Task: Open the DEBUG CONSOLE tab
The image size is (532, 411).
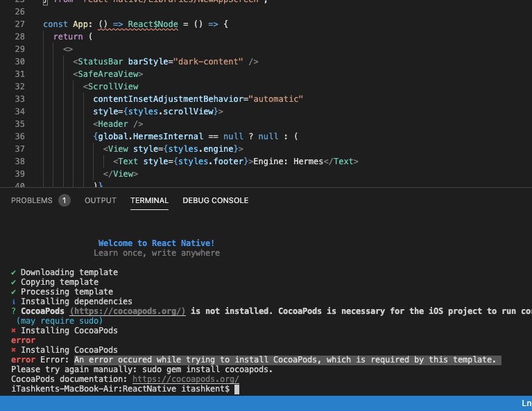Action: click(x=216, y=200)
